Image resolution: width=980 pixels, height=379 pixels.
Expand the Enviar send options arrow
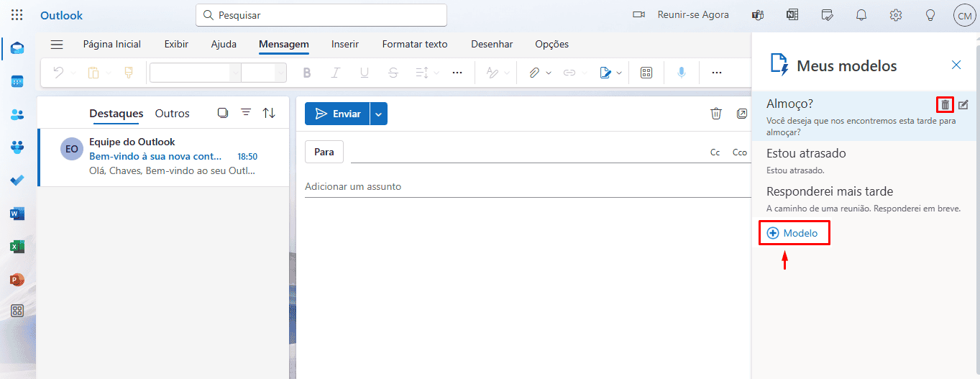click(379, 114)
